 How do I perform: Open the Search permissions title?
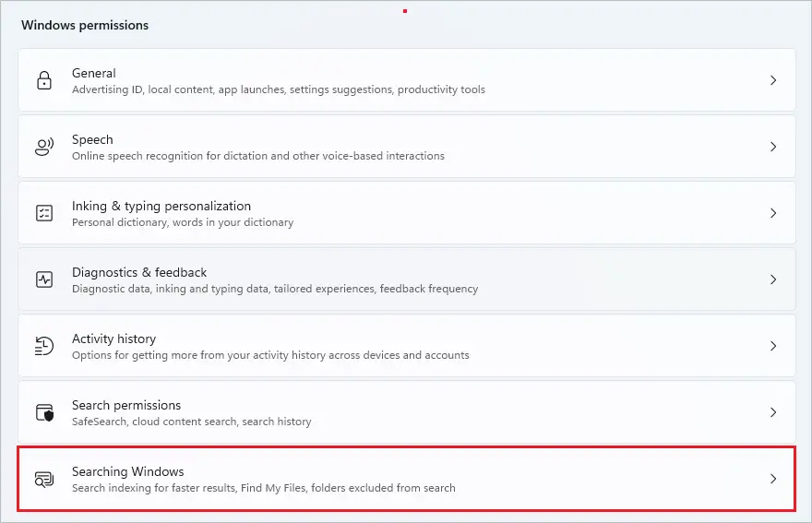coord(126,405)
